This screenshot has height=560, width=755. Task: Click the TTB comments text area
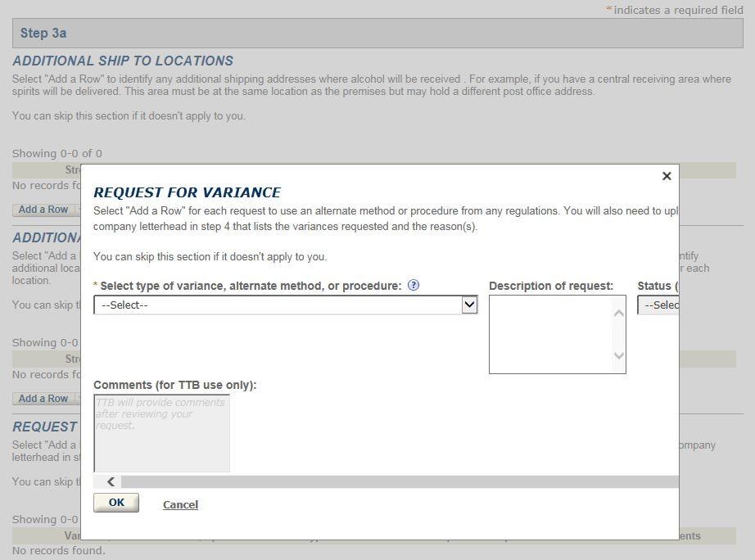pyautogui.click(x=161, y=433)
